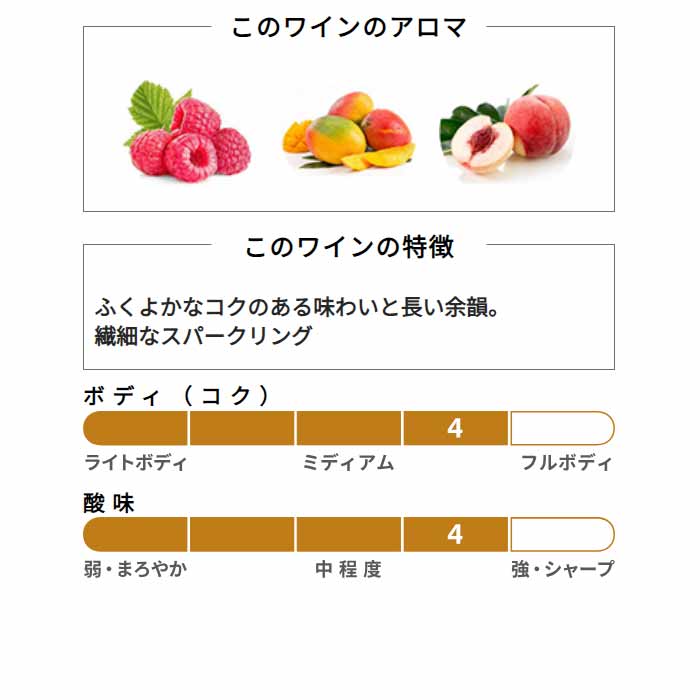This screenshot has height=700, width=700.
Task: Click the 強・シャープ label
Action: pyautogui.click(x=562, y=569)
